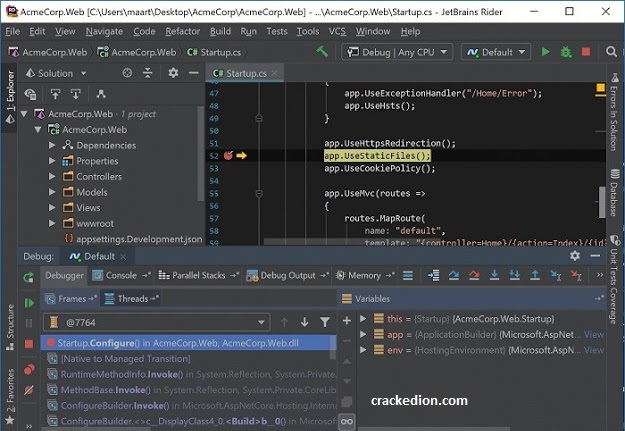The height and width of the screenshot is (431, 625).
Task: Switch to the Parallel Stacks tab
Action: tap(198, 275)
